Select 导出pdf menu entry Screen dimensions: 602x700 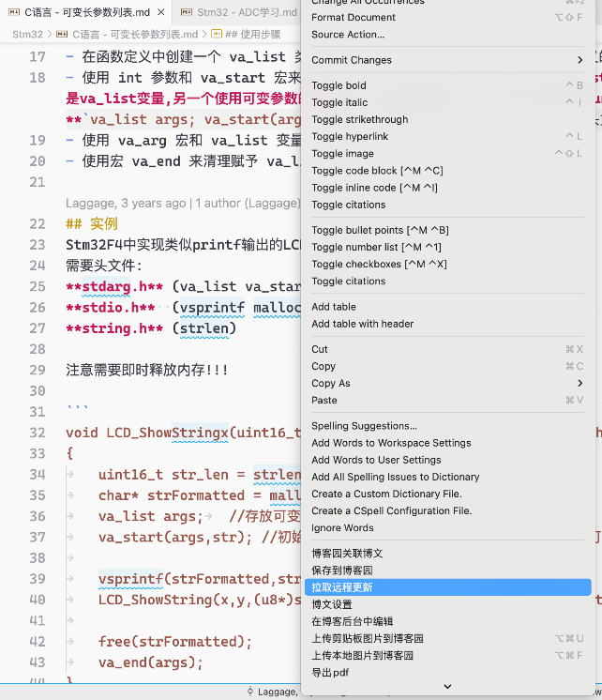pos(447,673)
